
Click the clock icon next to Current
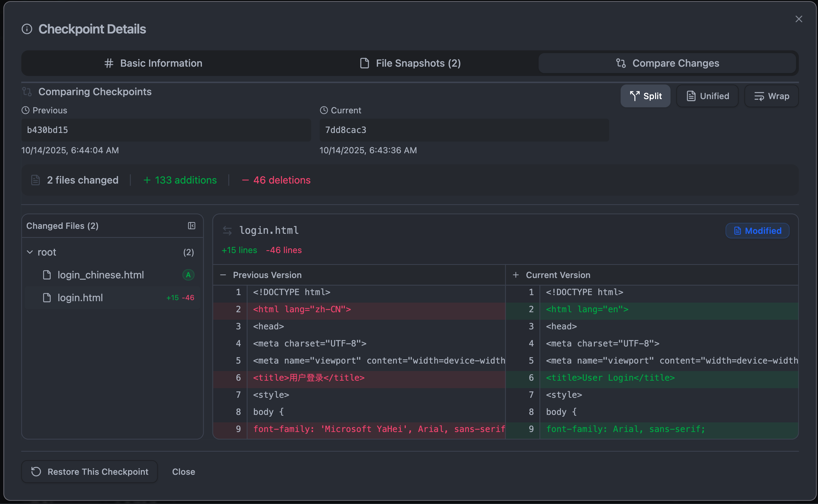pyautogui.click(x=323, y=110)
